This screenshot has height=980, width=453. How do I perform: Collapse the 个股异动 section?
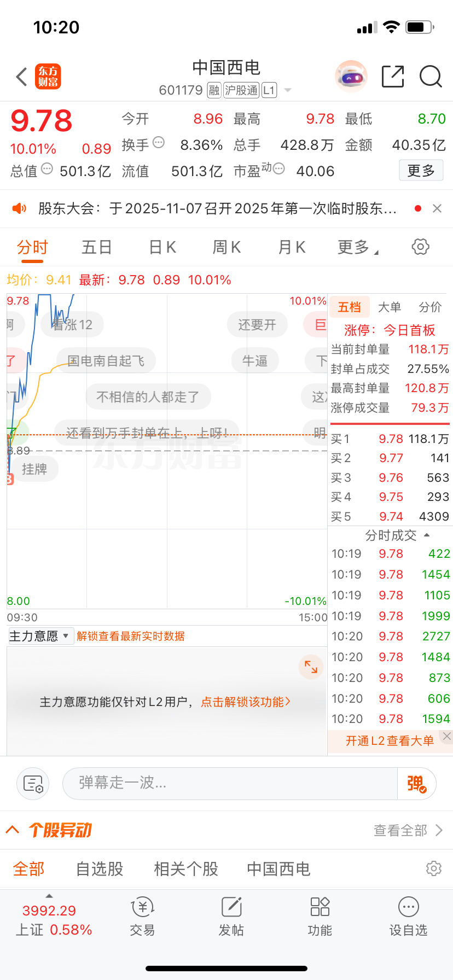pos(13,830)
